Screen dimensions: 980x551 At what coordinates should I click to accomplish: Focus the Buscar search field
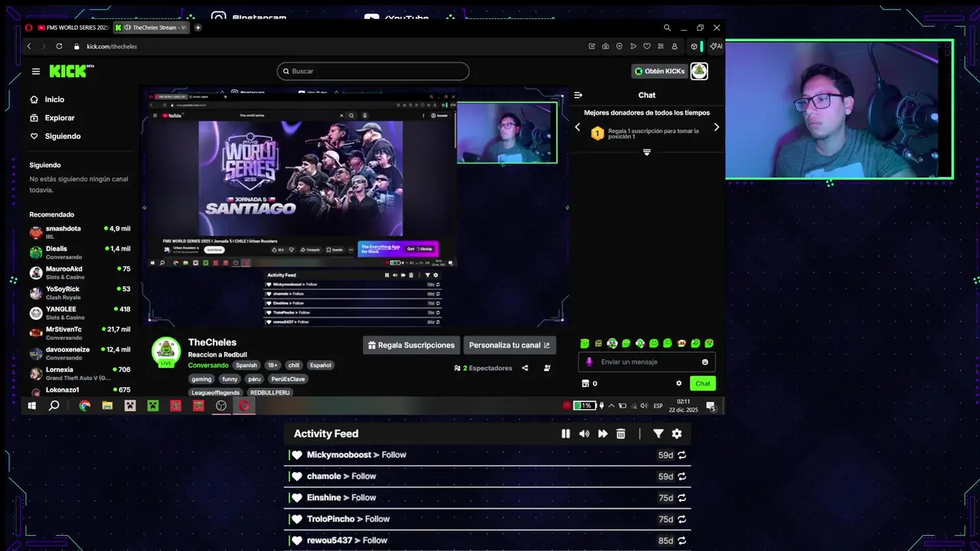[373, 71]
